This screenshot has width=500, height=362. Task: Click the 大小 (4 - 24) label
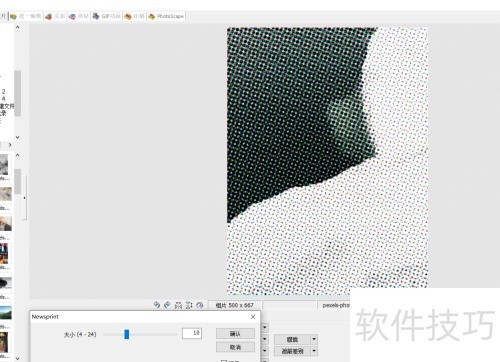point(80,334)
